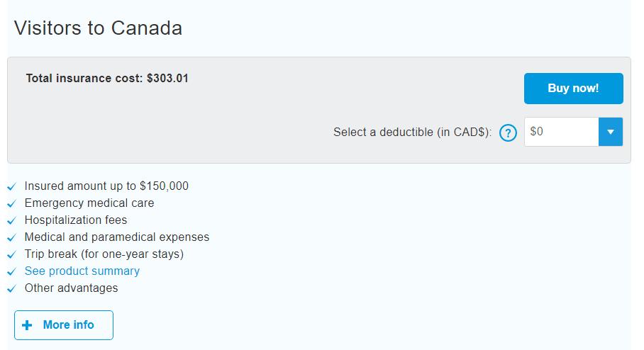Click the $0 deductible value field

(x=561, y=132)
